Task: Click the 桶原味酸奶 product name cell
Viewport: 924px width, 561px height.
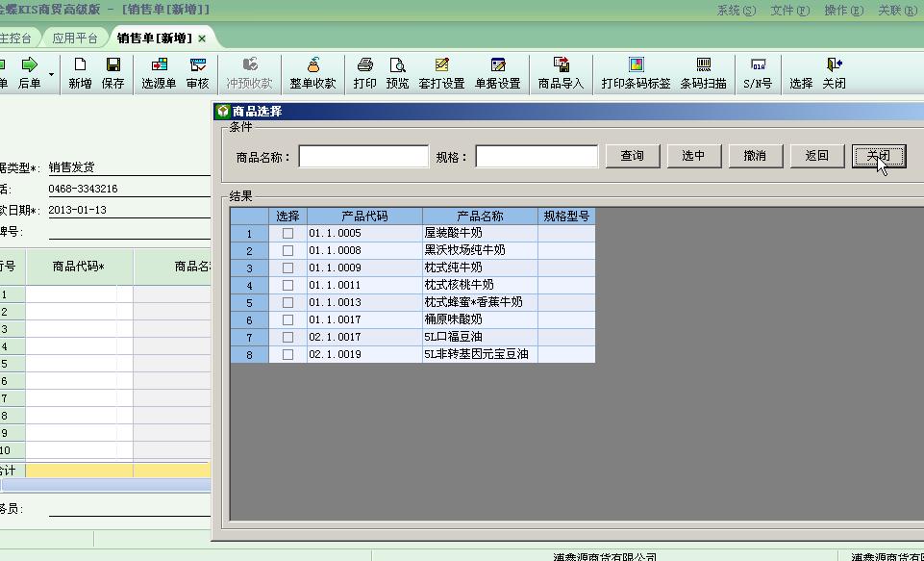Action: pos(480,319)
